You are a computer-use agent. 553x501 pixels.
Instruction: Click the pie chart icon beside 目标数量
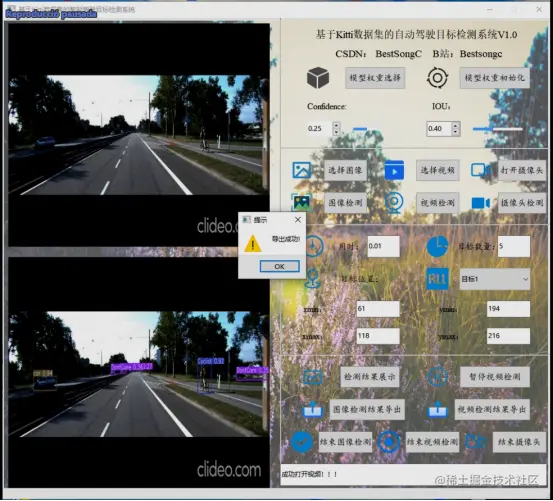(437, 246)
